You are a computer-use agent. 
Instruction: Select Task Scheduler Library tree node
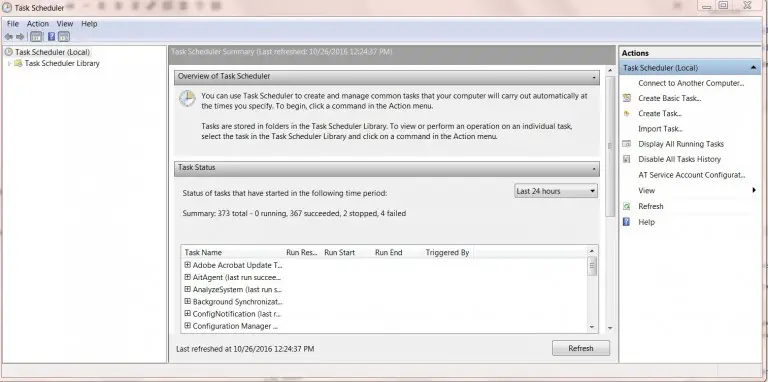tap(62, 63)
